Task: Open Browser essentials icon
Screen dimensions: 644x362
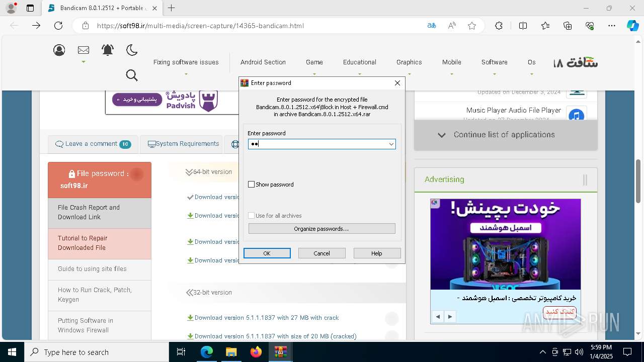Action: (x=590, y=26)
